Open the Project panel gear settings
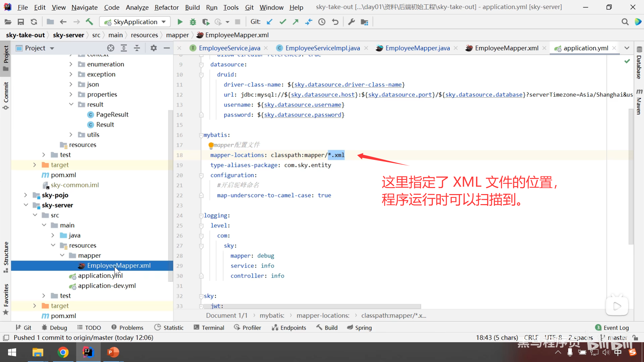The height and width of the screenshot is (362, 644). point(154,48)
